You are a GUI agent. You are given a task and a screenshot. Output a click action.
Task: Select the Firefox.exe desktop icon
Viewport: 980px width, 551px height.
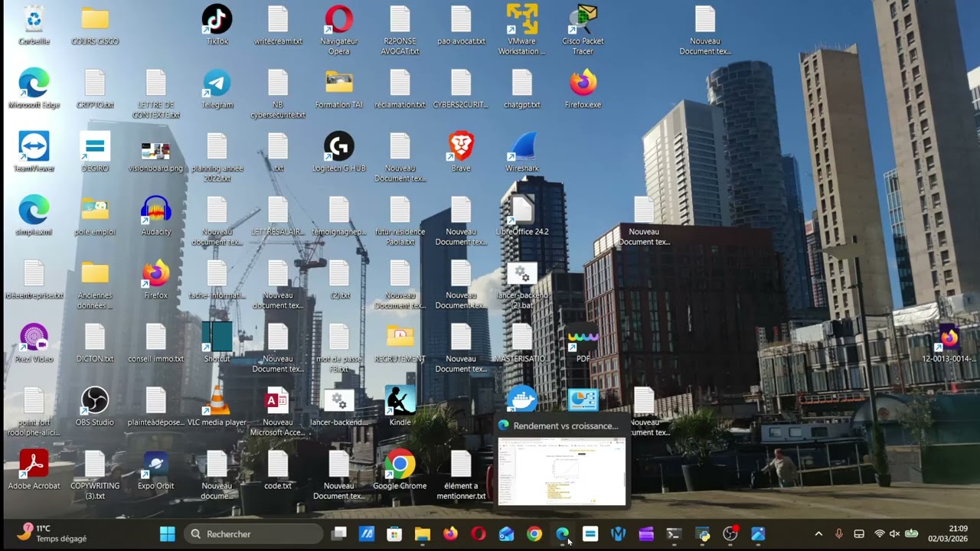coord(583,88)
